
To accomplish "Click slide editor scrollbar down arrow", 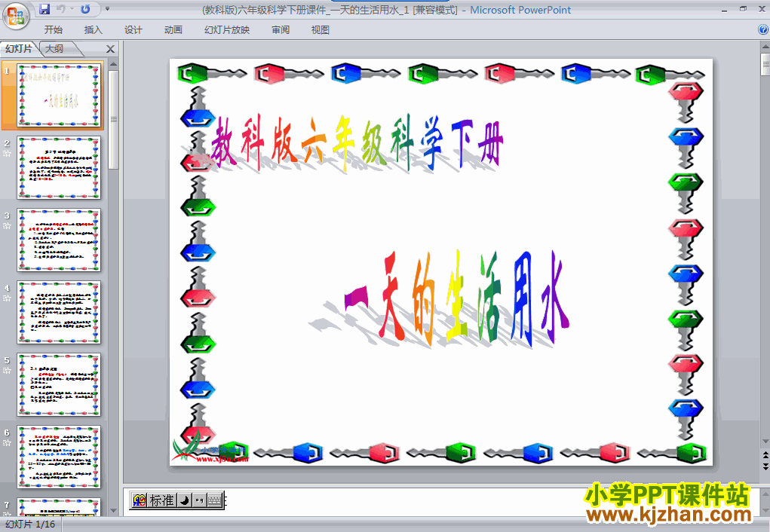I will tap(765, 442).
